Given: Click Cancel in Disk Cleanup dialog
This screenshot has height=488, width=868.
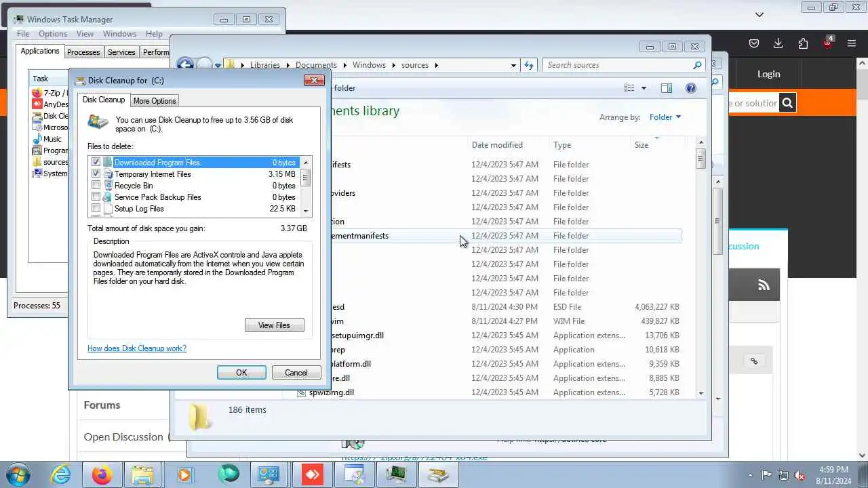Looking at the screenshot, I should coord(296,373).
